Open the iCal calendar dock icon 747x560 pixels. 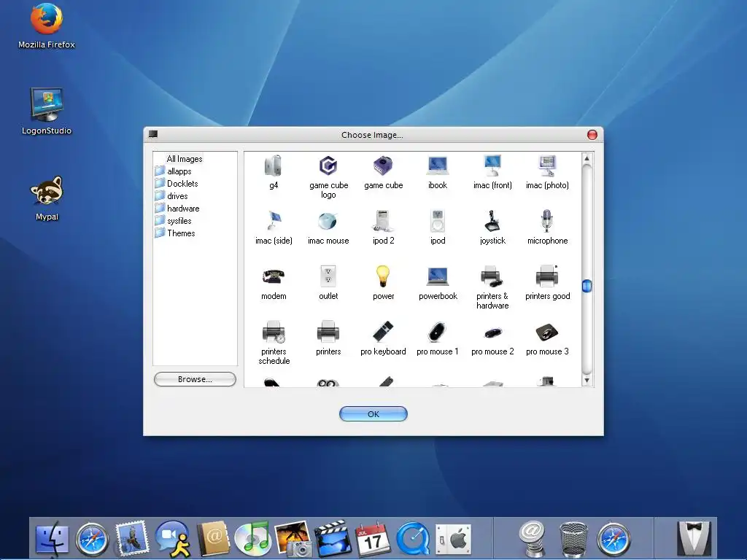[x=373, y=539]
